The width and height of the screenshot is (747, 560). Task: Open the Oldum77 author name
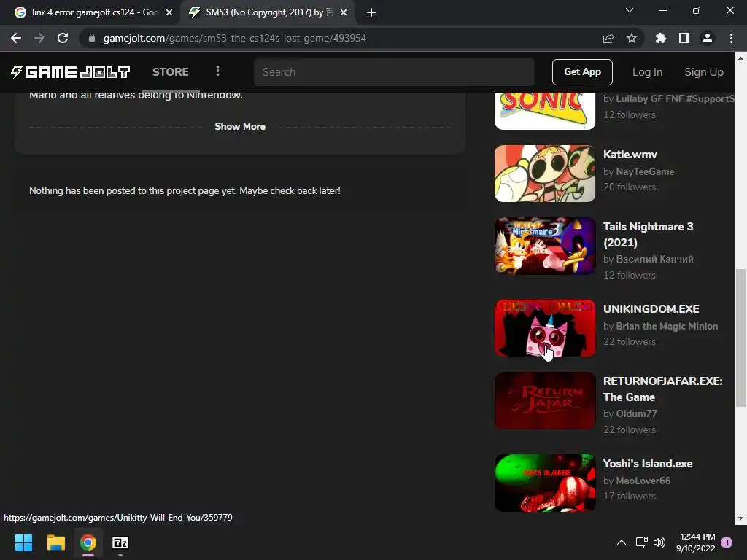tap(636, 413)
